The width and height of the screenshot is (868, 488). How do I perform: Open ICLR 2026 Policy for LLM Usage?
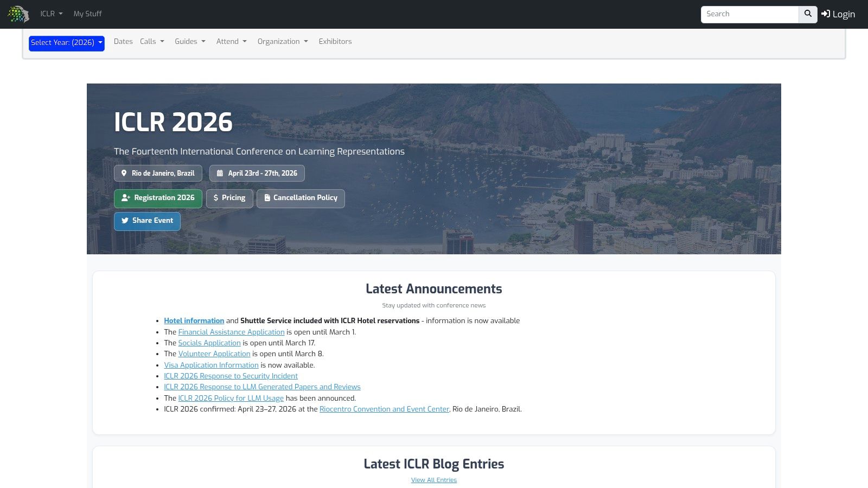point(231,399)
